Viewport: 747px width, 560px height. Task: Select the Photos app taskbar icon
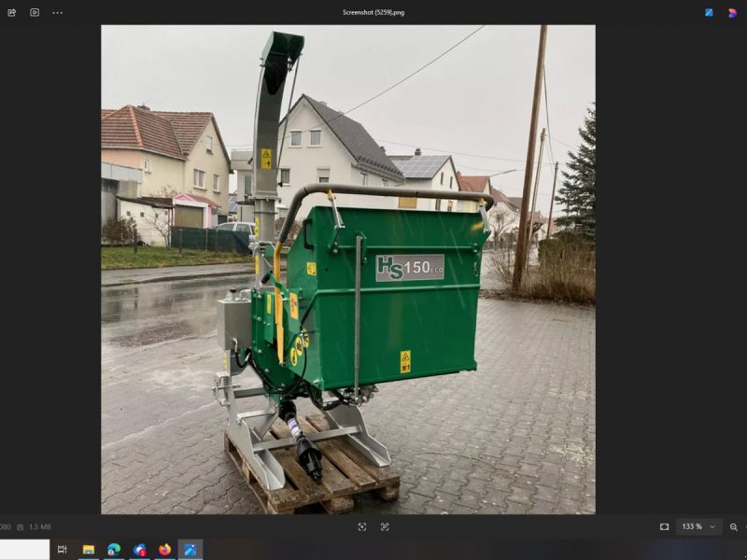point(190,550)
